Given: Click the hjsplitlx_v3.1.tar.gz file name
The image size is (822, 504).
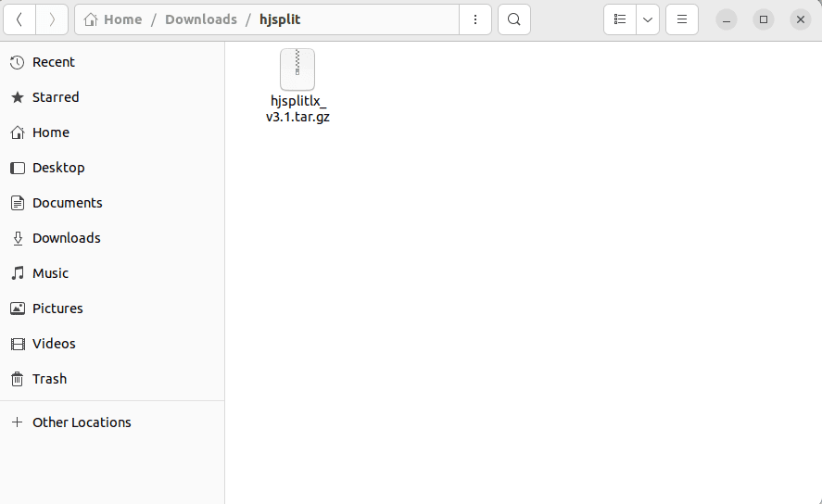Looking at the screenshot, I should point(297,108).
